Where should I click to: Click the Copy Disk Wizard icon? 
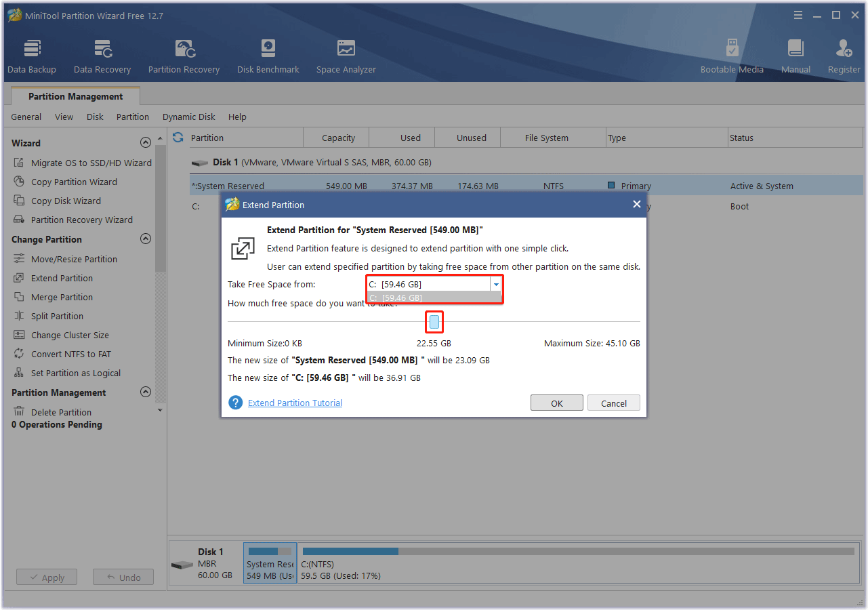(x=19, y=201)
